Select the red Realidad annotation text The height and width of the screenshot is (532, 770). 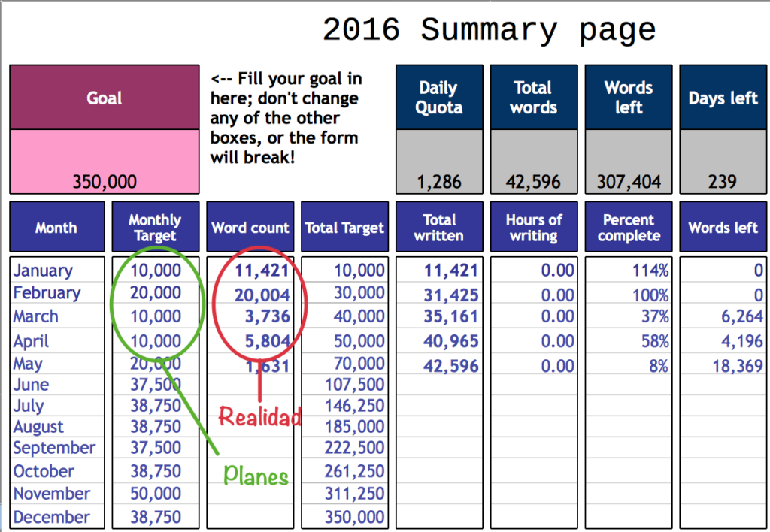260,416
